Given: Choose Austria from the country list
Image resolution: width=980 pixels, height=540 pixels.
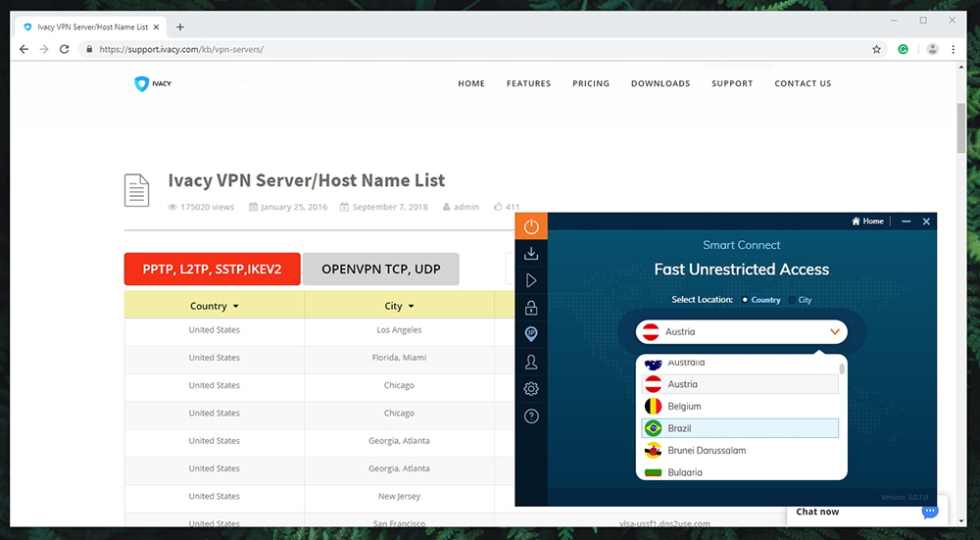Looking at the screenshot, I should pyautogui.click(x=740, y=384).
